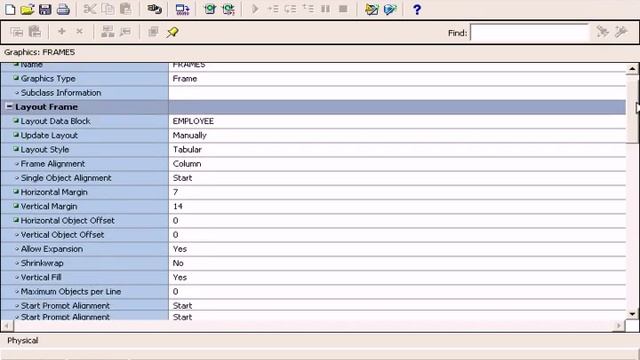Toggle Intersection/Union display icon
Screen dimensions: 640x360
153,31
